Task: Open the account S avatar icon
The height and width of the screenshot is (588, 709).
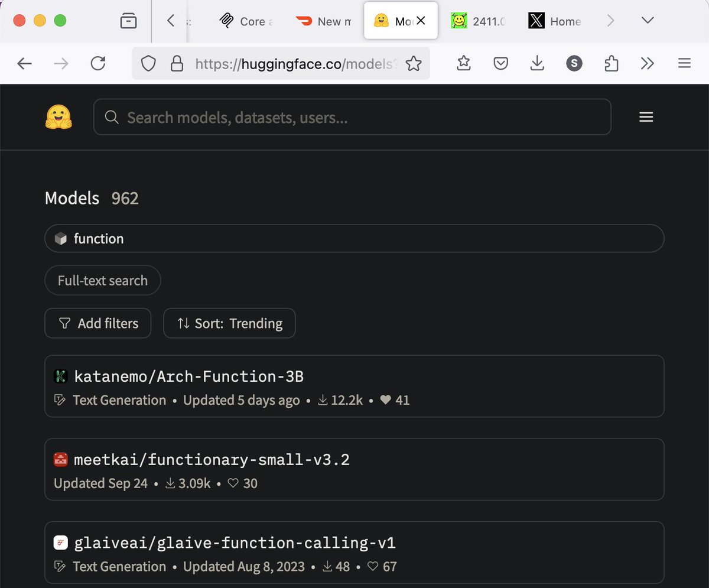Action: pos(574,63)
